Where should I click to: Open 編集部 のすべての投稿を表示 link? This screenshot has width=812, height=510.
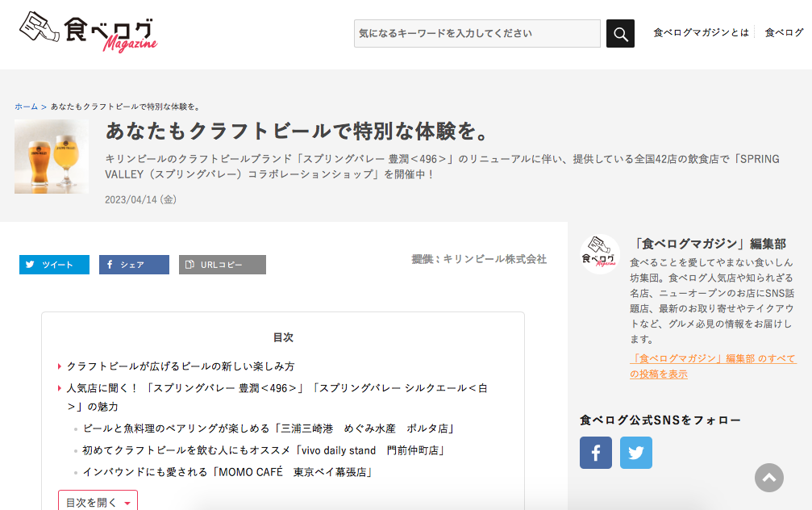pos(712,366)
